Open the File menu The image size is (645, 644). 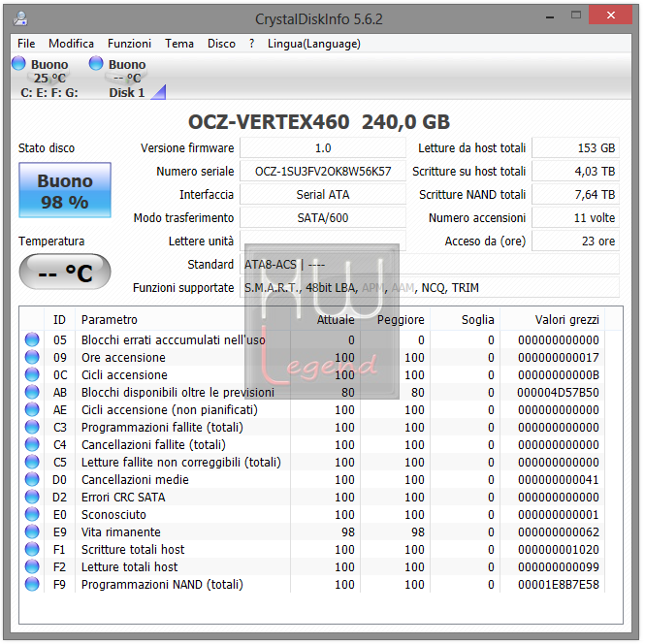tap(26, 44)
